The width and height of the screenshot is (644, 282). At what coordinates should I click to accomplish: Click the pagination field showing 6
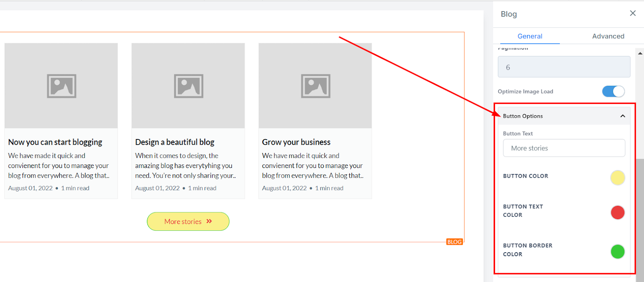564,67
